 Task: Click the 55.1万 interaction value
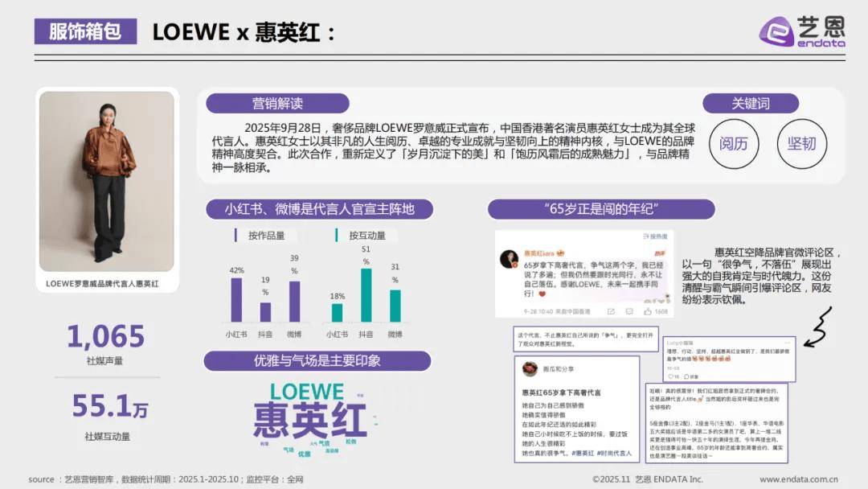pyautogui.click(x=109, y=406)
